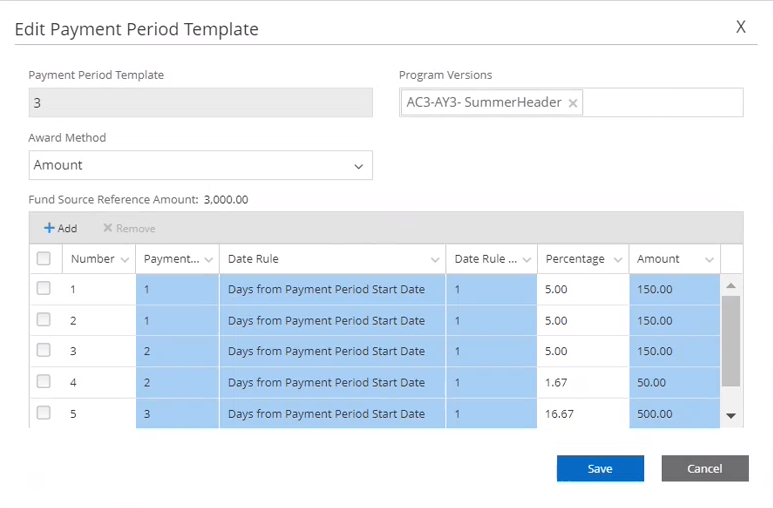This screenshot has width=773, height=508.
Task: Click the Percentage cell in row 1
Action: [x=583, y=289]
